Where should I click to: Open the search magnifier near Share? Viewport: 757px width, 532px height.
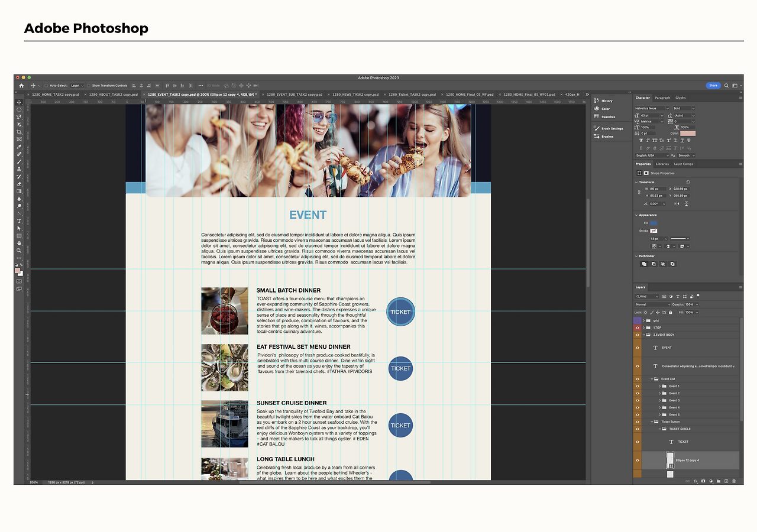727,86
